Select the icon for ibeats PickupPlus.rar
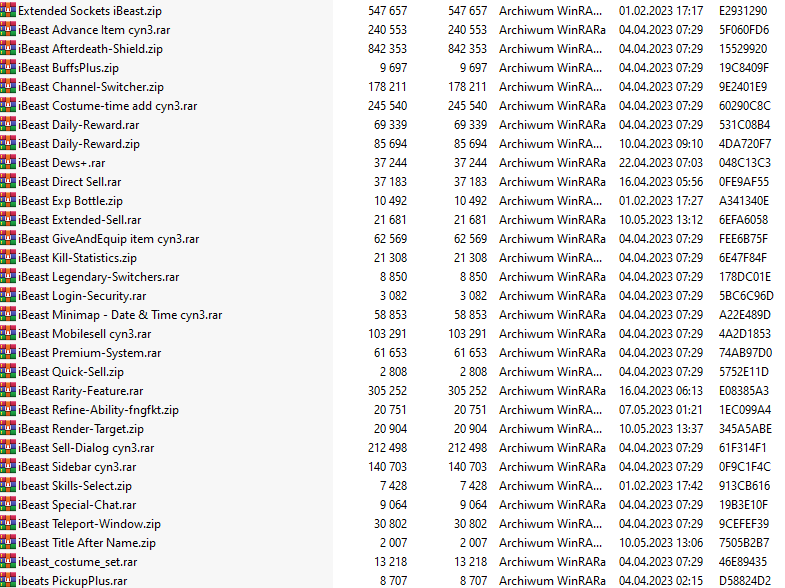 8,580
